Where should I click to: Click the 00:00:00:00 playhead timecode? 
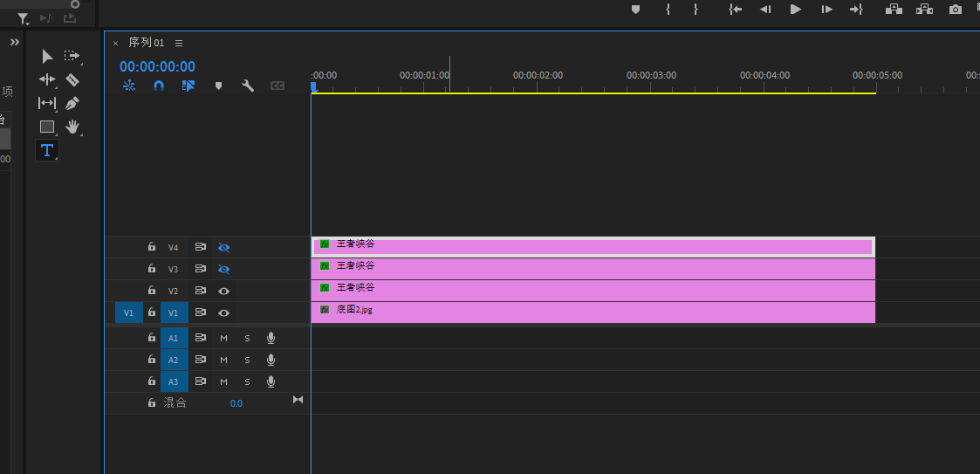pyautogui.click(x=157, y=66)
